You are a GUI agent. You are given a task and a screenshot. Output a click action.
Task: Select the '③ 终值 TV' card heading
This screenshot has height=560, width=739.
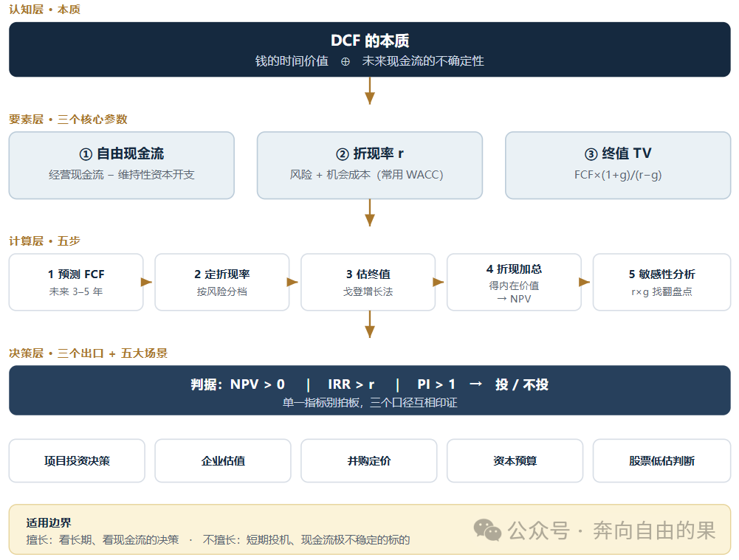point(618,153)
